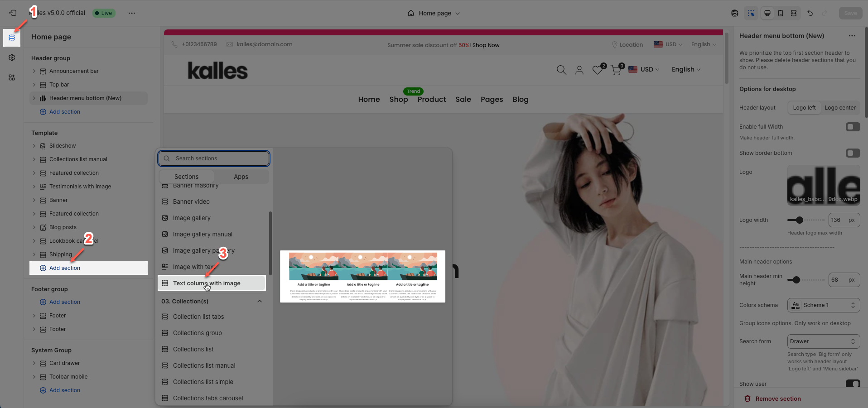Expand the Top bar section
This screenshot has width=868, height=408.
(x=34, y=85)
